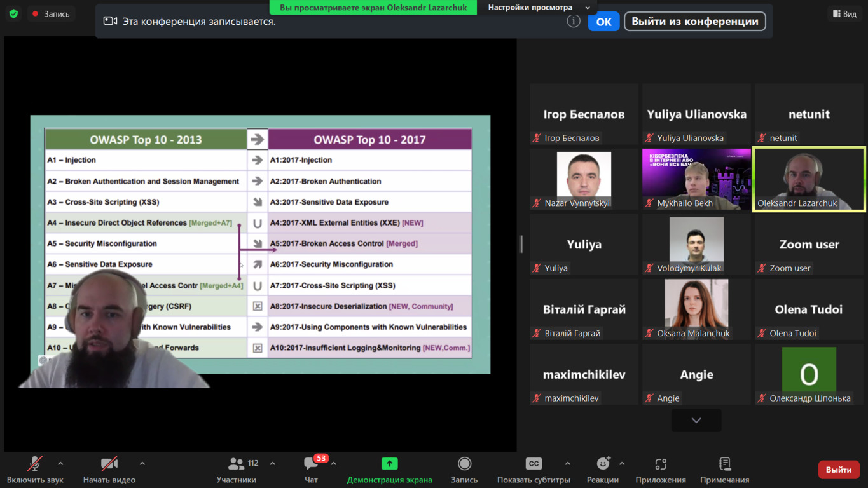Select Mykhailo Bekh video tile
The image size is (868, 488).
696,179
